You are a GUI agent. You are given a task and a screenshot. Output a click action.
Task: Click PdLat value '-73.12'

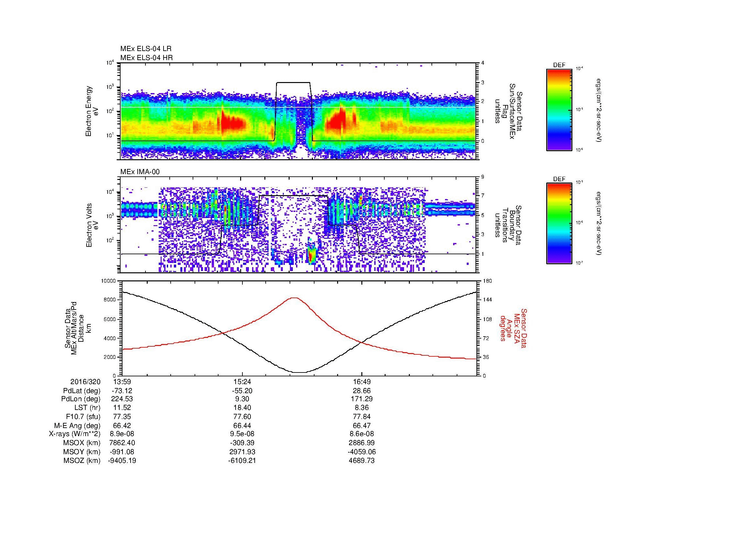tap(122, 391)
